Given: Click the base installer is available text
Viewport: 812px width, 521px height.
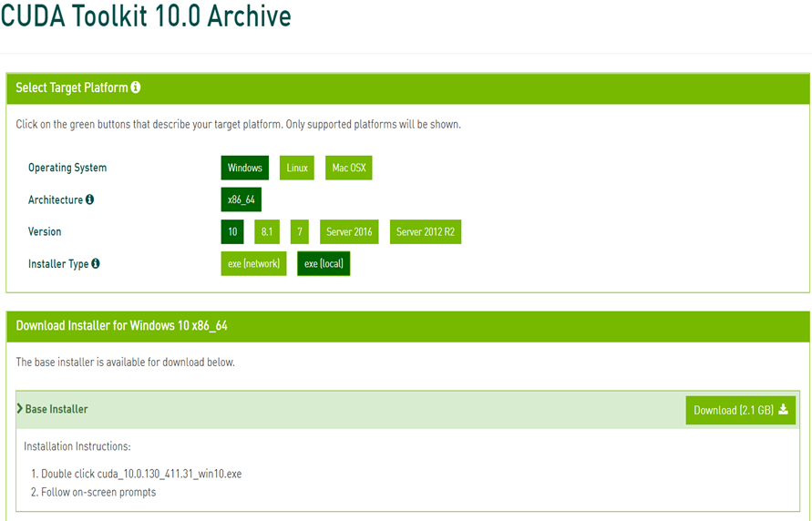Looking at the screenshot, I should point(126,363).
